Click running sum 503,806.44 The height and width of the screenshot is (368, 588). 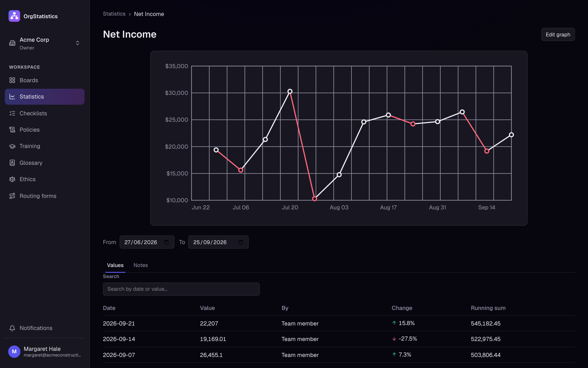tap(486, 355)
